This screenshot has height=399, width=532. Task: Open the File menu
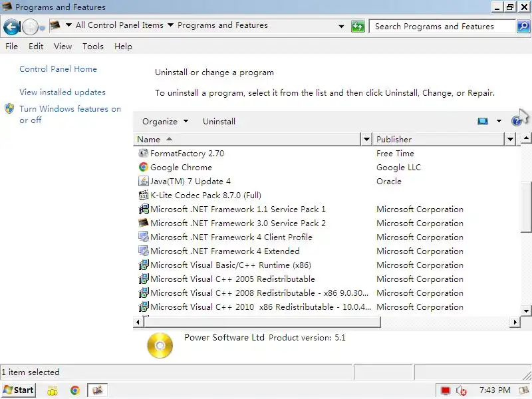click(x=11, y=46)
